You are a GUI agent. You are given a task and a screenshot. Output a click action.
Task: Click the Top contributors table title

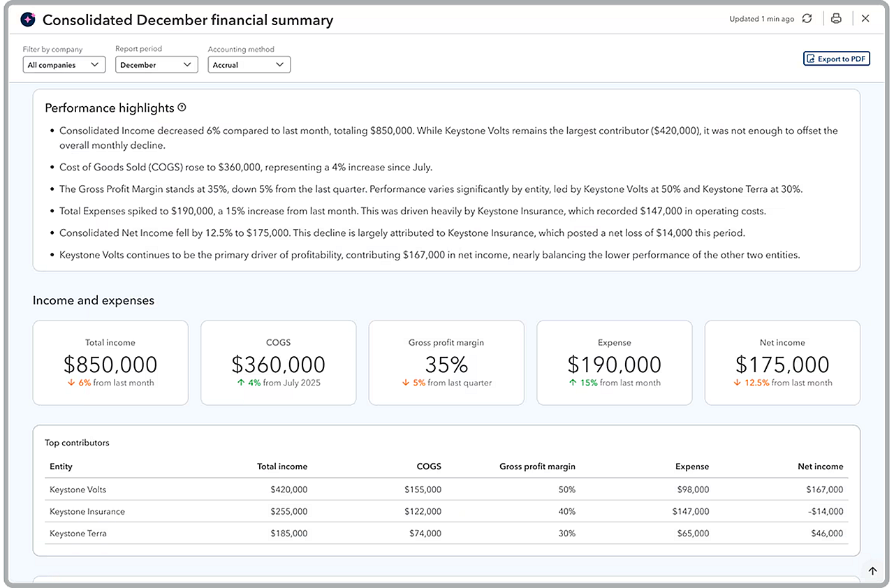point(77,443)
